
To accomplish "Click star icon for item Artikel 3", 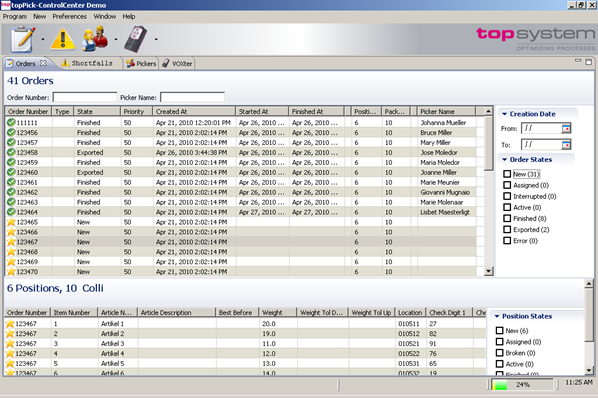I will pyautogui.click(x=10, y=343).
